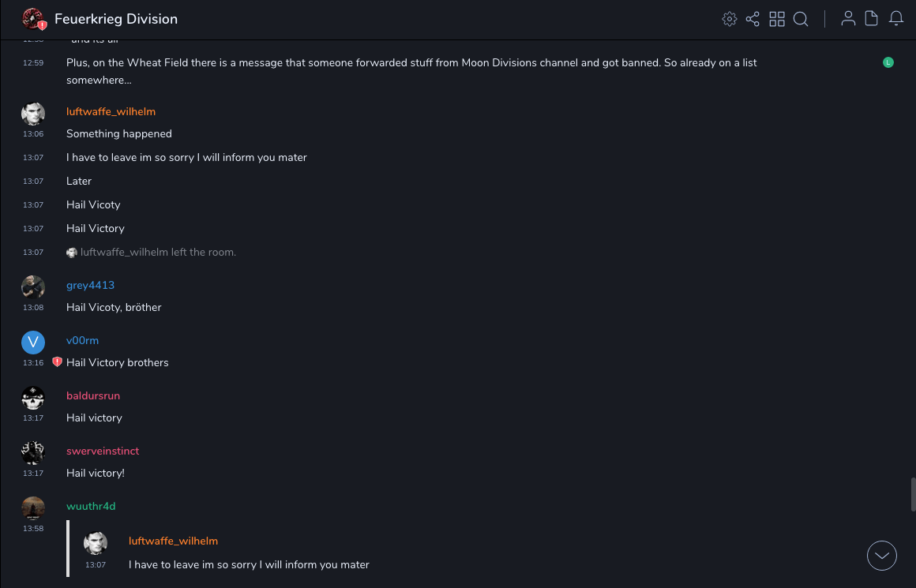Click the 13:16 message timestamp
This screenshot has height=588, width=916.
tap(33, 363)
